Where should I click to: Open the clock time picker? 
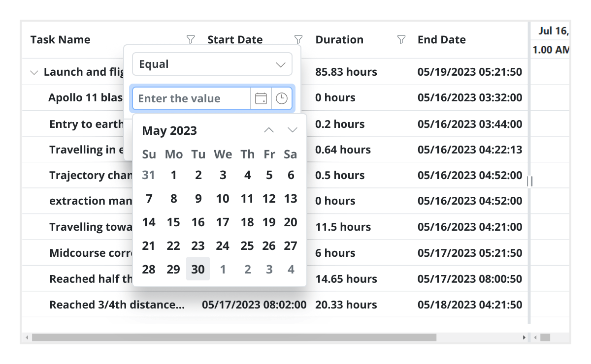click(282, 98)
